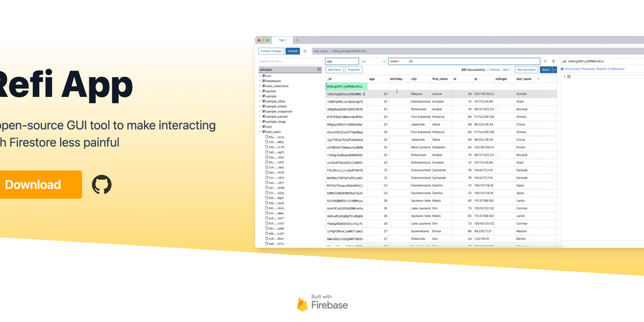This screenshot has height=322, width=644.
Task: Click the number value field containing 20
Action: [x=464, y=61]
